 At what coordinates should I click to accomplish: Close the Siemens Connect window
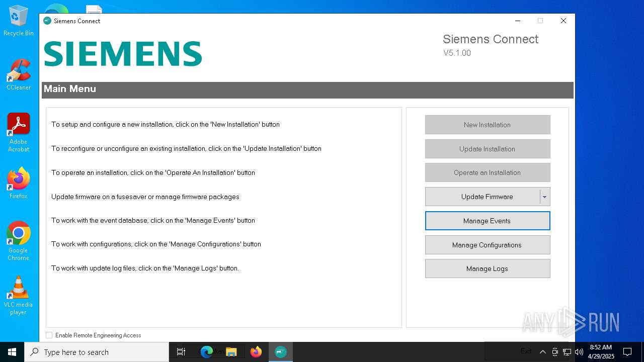pyautogui.click(x=563, y=21)
